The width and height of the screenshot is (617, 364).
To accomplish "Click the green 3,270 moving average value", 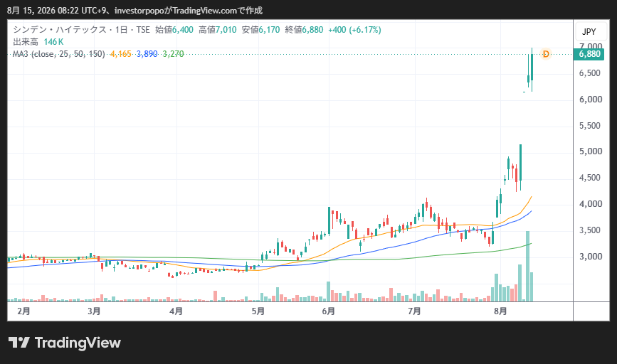I will (173, 54).
